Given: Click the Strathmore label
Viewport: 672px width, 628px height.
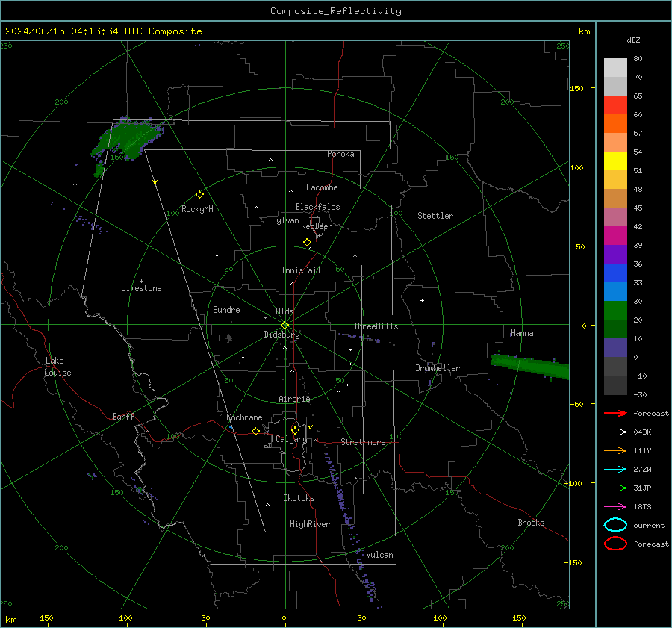Looking at the screenshot, I should point(363,442).
